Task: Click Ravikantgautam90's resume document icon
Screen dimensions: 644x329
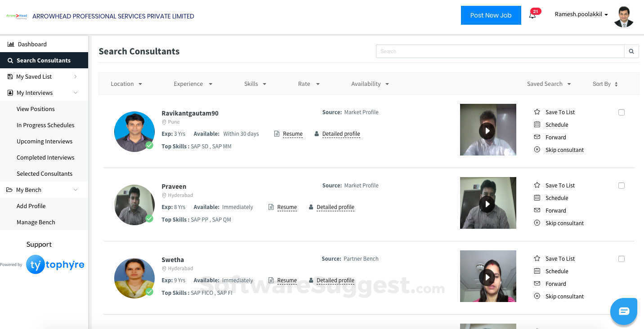Action: (x=277, y=134)
